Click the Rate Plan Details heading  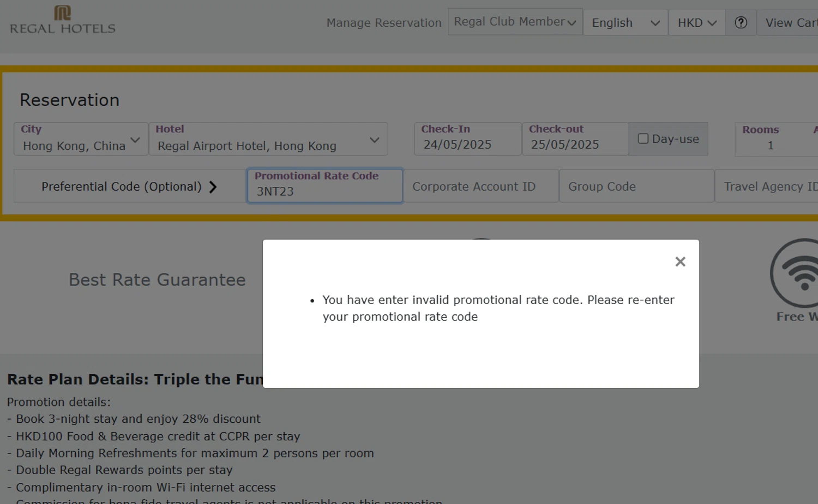[135, 379]
